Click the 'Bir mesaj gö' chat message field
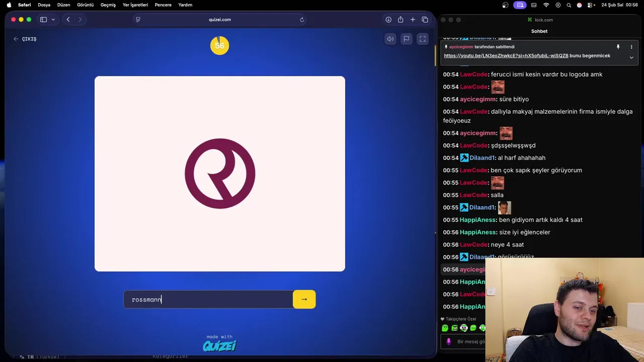 pyautogui.click(x=470, y=342)
